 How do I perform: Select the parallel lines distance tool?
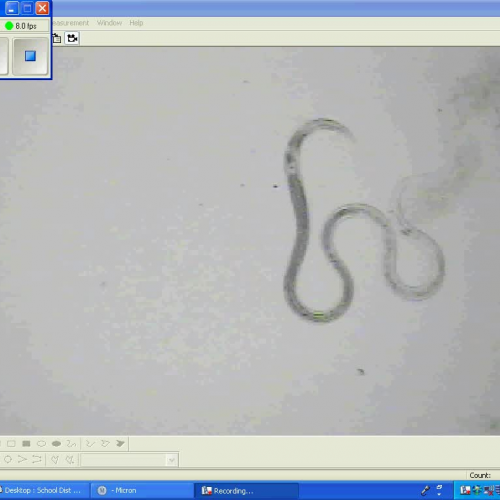37,460
